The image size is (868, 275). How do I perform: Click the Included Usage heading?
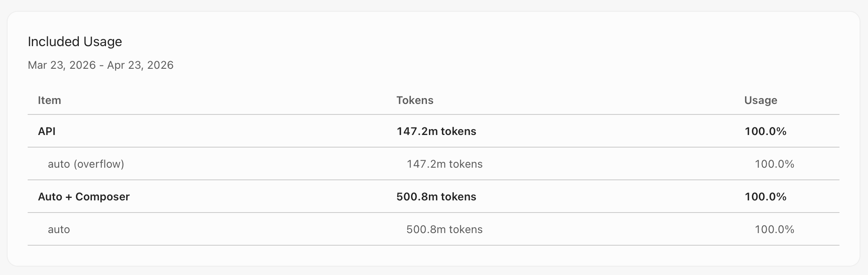75,42
